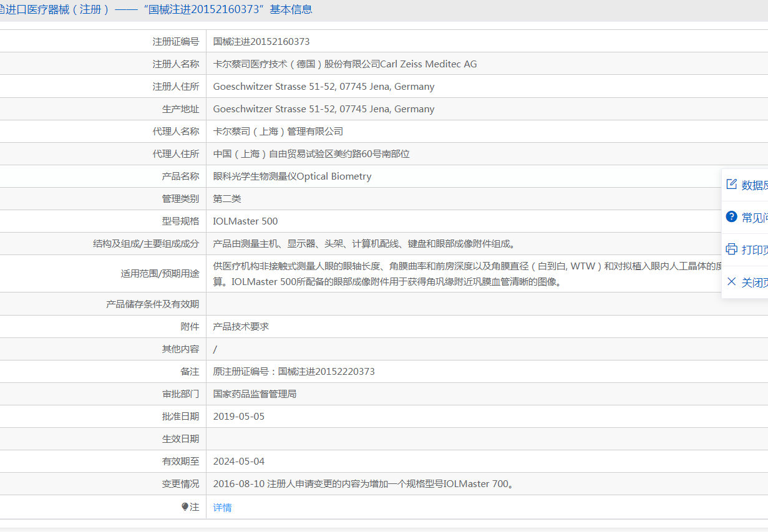Screen dimensions: 768x532
Task: Click the 产品名称 field label
Action: click(181, 177)
